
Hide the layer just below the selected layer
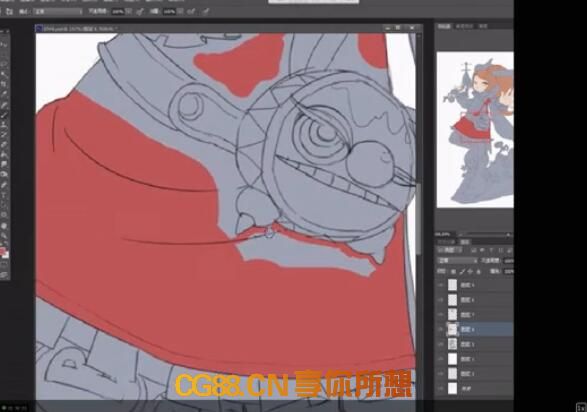pos(441,344)
